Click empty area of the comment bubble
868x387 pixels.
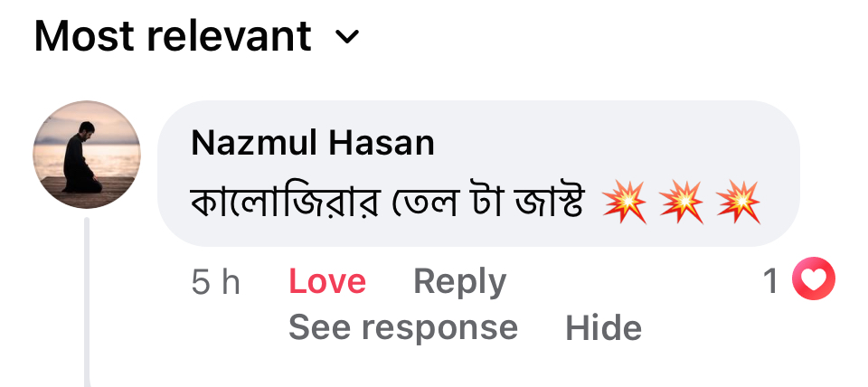pyautogui.click(x=615, y=145)
